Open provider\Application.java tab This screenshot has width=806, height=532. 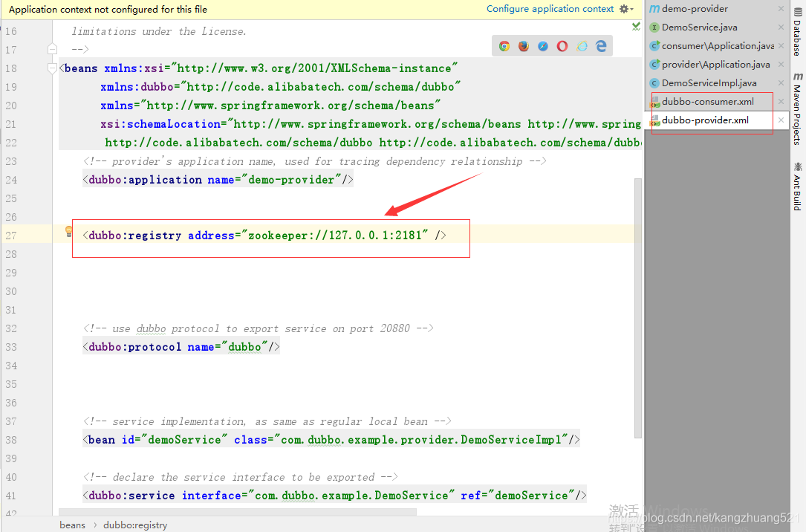pyautogui.click(x=715, y=64)
